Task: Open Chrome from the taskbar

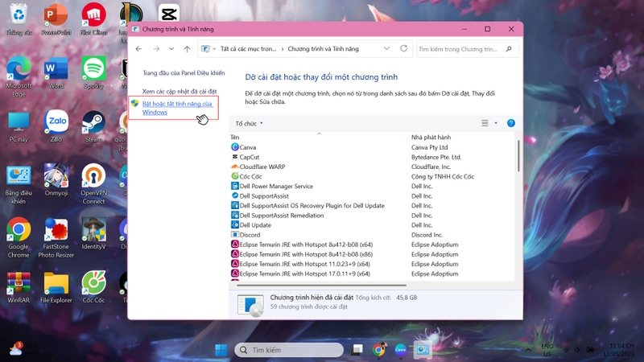Action: coord(379,350)
